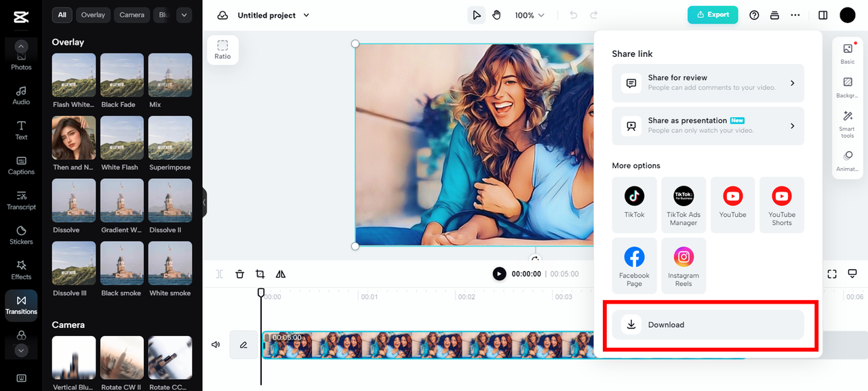Screen dimensions: 868x391
Task: Redo the last action
Action: [x=594, y=15]
